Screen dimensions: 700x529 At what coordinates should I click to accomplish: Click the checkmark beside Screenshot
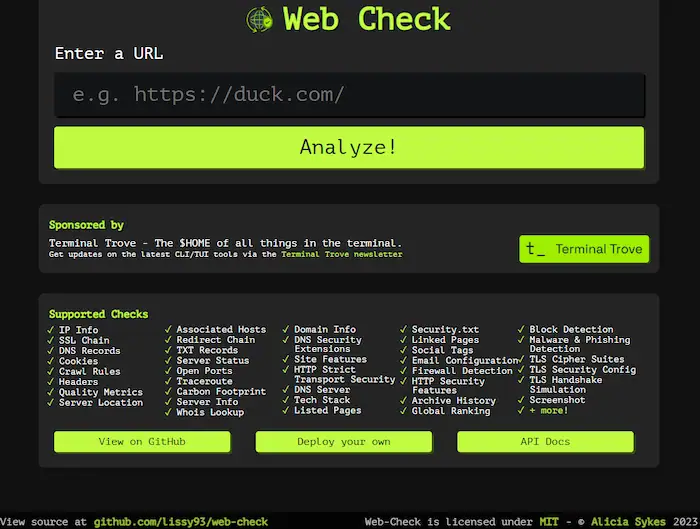coord(522,400)
